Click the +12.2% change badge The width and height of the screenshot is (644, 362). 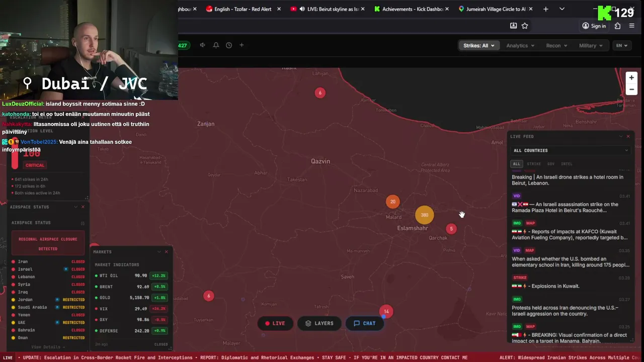point(159,276)
